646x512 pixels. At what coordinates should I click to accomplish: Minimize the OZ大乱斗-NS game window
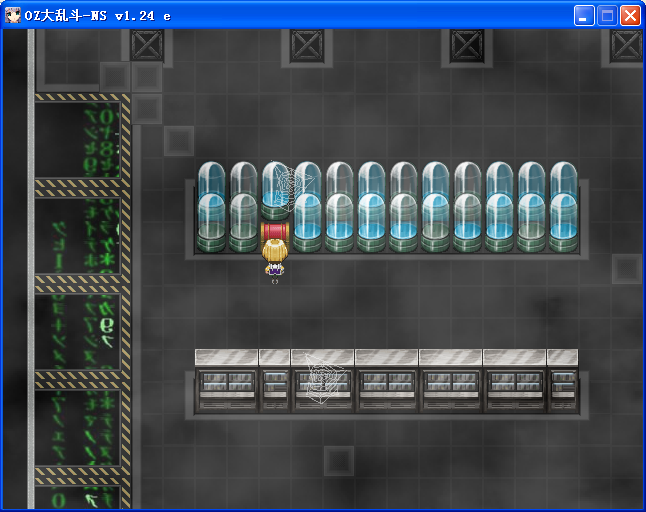point(584,16)
